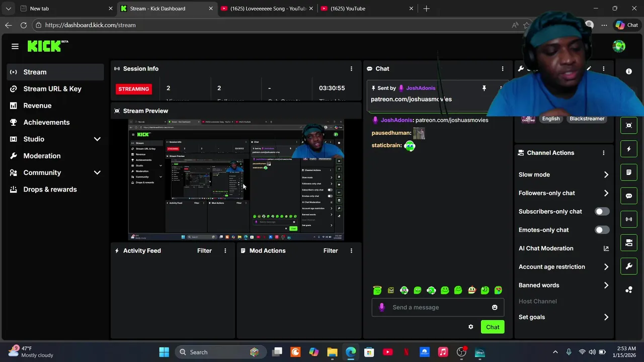This screenshot has width=644, height=362.
Task: Open Channel Actions three-dot menu
Action: pos(603,153)
